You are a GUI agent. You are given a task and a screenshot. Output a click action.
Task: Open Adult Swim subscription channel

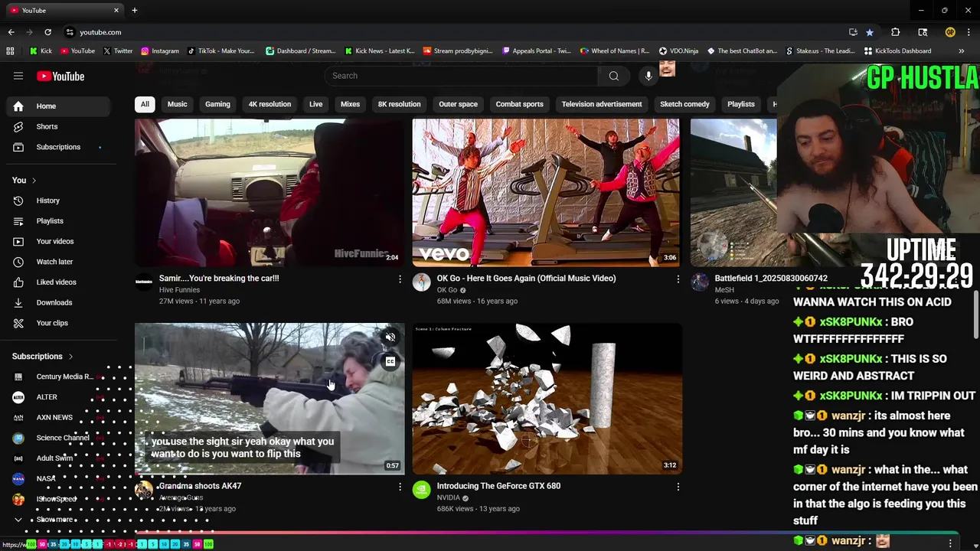coord(58,458)
